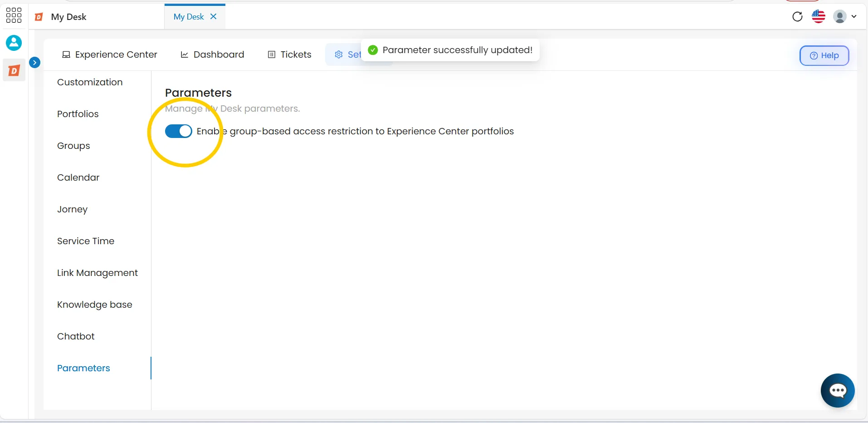Select Calendar in the settings sidebar
The width and height of the screenshot is (868, 423).
[x=78, y=177]
